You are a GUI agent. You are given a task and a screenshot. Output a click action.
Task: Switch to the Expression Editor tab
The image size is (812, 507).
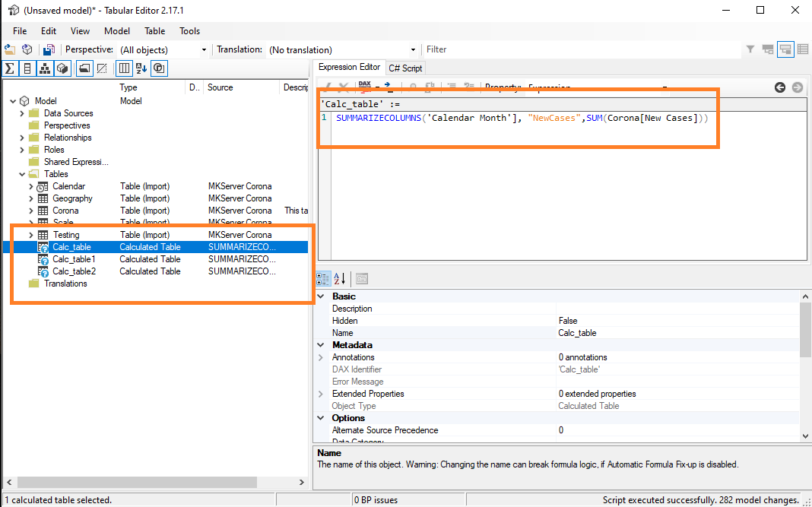pos(349,68)
